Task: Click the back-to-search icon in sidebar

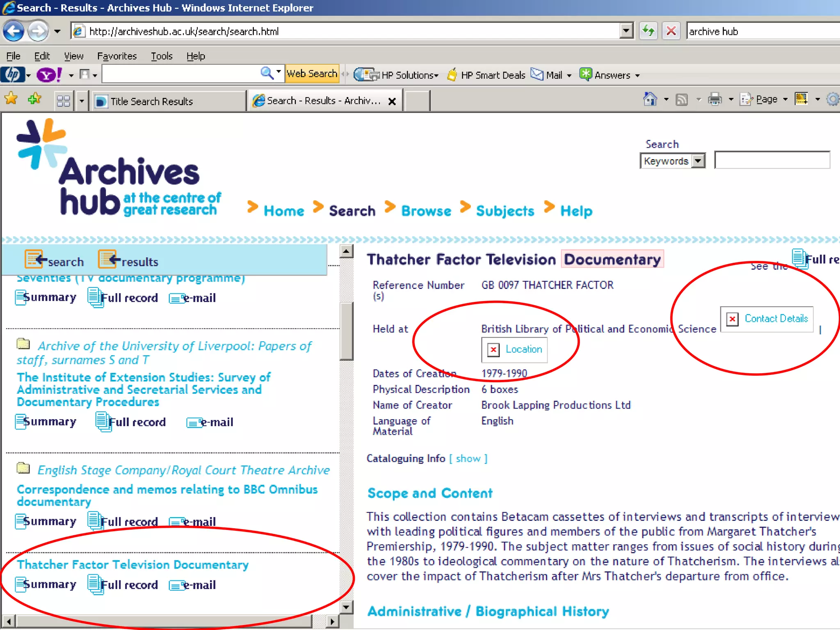Action: [x=35, y=260]
